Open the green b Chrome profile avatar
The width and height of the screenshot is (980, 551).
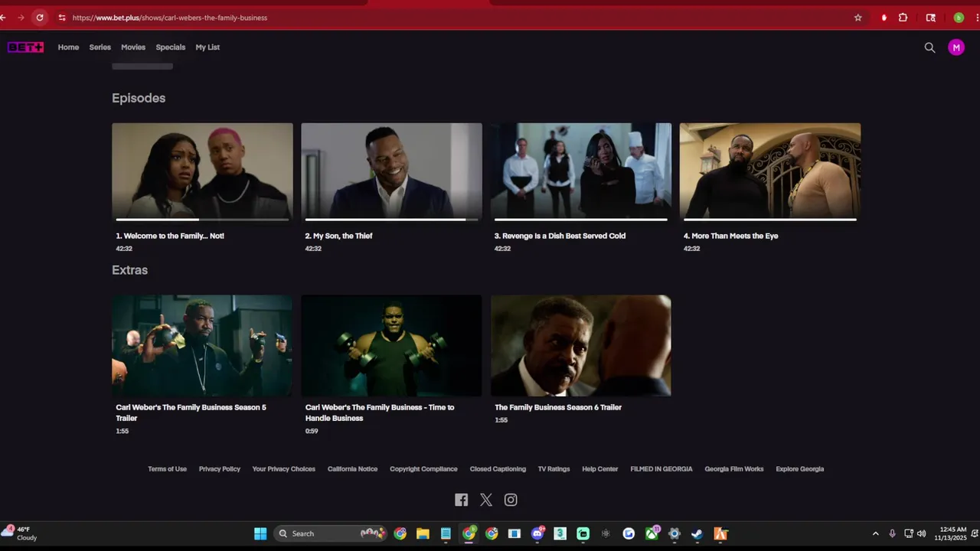(x=959, y=18)
